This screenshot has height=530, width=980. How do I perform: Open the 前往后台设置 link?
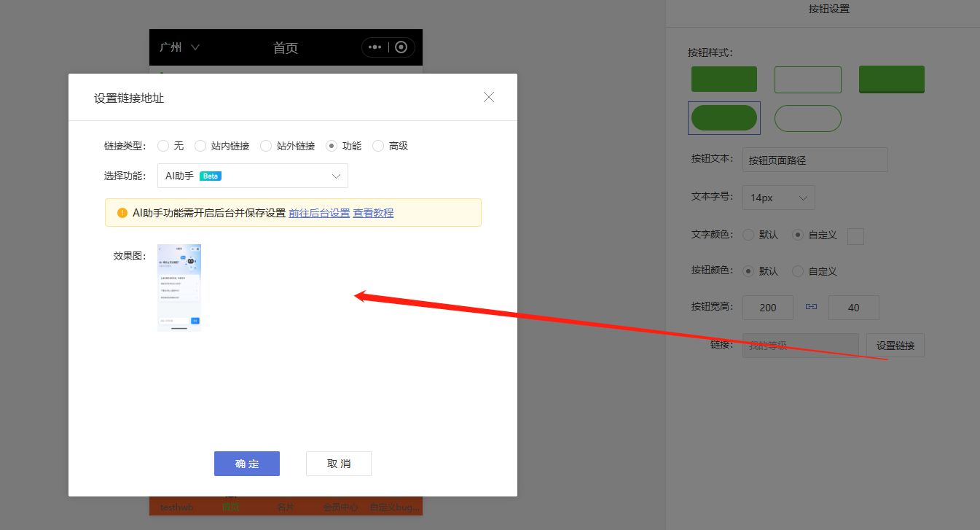pos(319,213)
